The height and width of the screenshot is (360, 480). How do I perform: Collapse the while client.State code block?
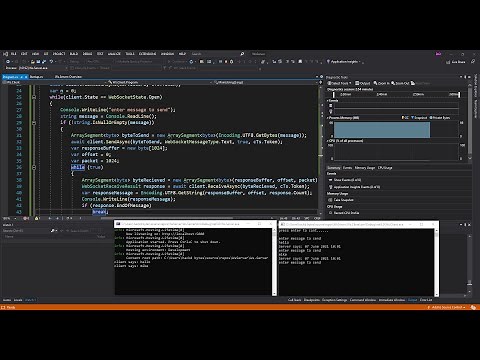34,97
